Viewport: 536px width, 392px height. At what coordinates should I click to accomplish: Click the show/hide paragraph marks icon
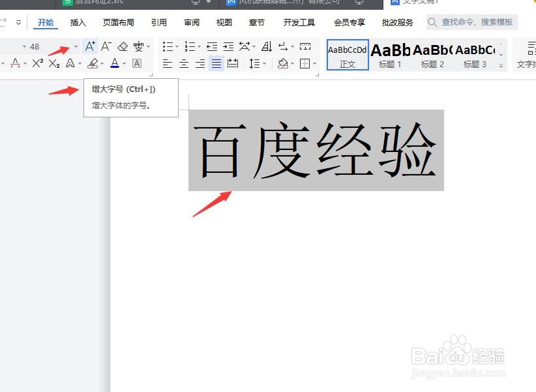click(x=283, y=46)
